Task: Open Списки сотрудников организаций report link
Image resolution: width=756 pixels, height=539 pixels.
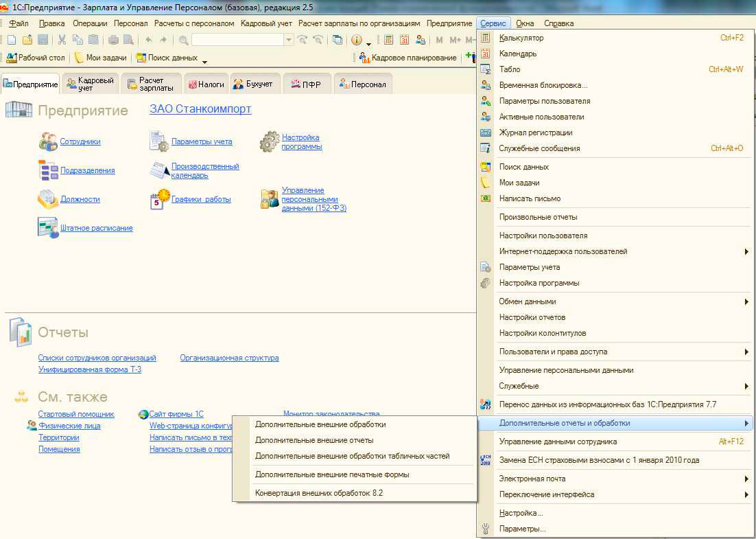Action: coord(97,358)
